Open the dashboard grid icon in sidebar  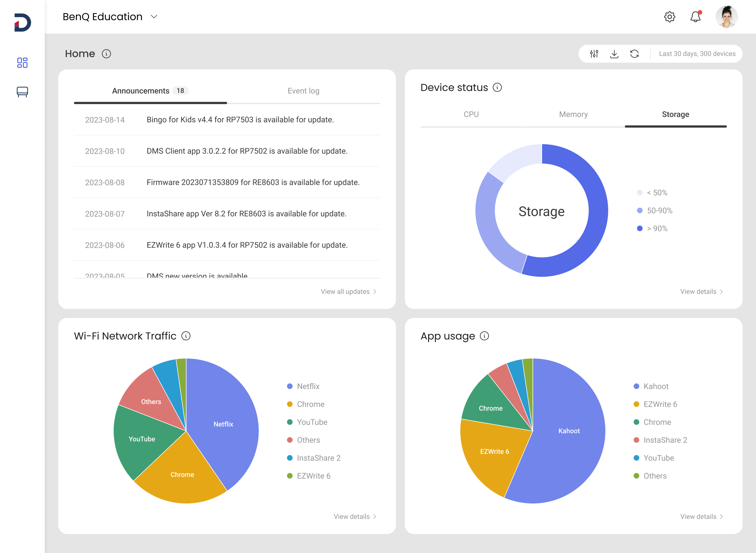(x=22, y=63)
